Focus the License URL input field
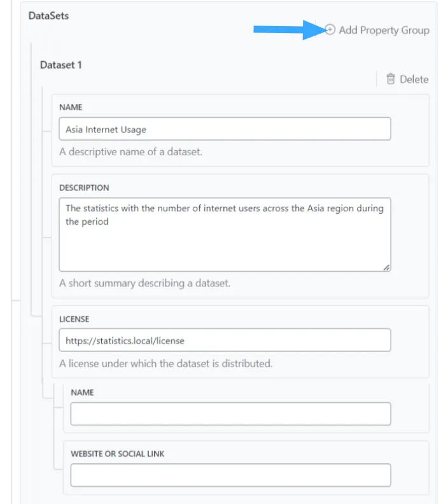Viewport: 441px width, 504px height. tap(225, 340)
